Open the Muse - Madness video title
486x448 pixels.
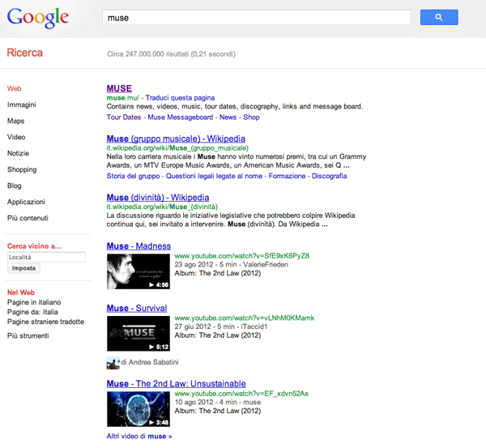click(139, 246)
